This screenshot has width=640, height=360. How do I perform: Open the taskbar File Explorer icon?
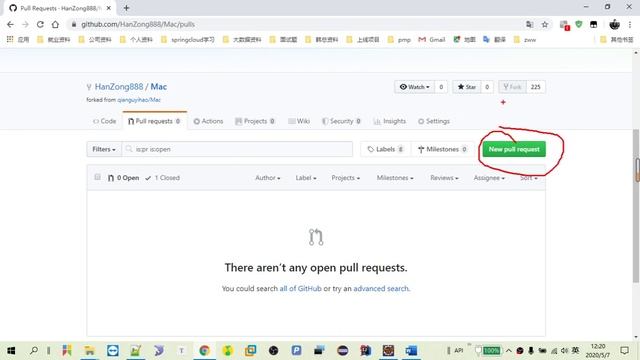[x=89, y=350]
